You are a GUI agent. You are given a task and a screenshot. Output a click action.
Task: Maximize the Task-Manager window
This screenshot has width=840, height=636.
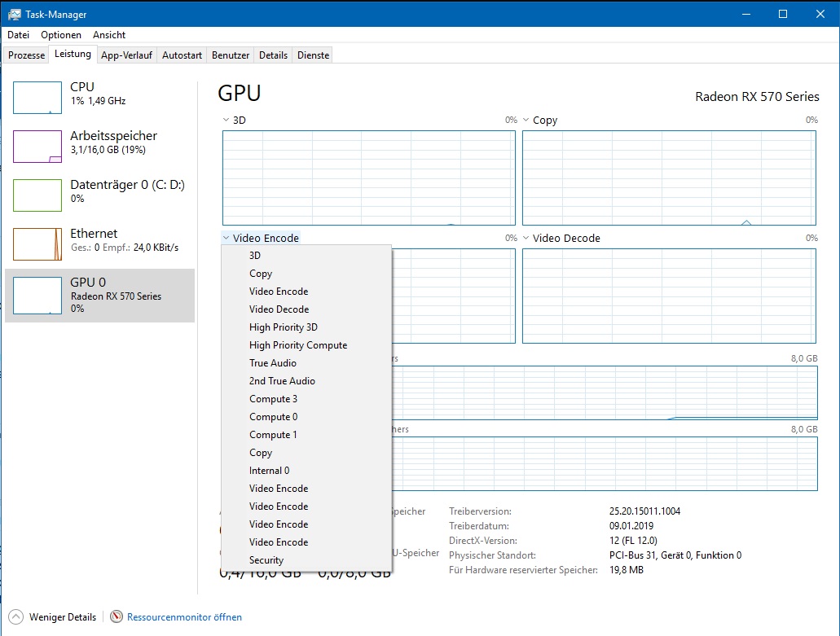(x=783, y=14)
